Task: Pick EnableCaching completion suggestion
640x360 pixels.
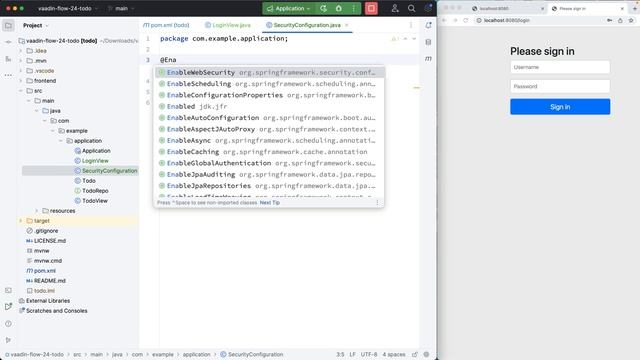Action: coord(269,152)
